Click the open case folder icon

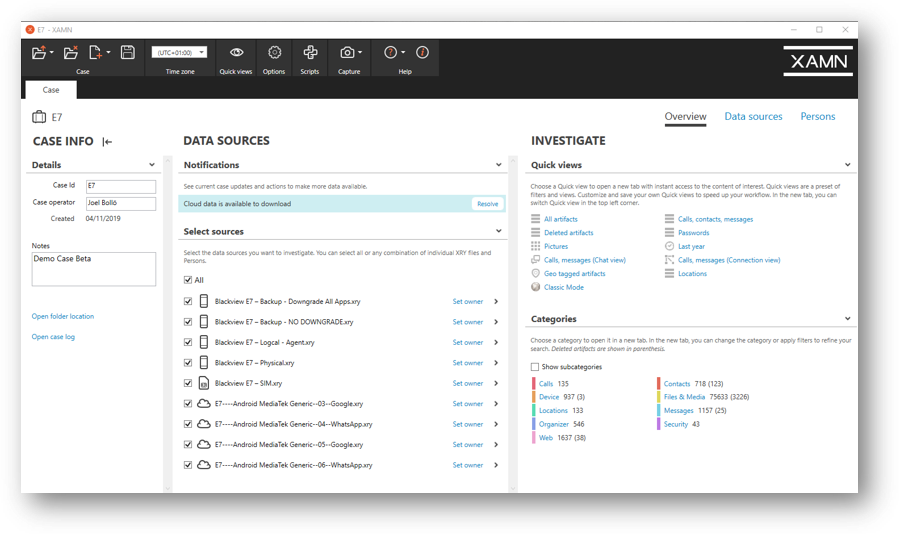click(x=39, y=53)
